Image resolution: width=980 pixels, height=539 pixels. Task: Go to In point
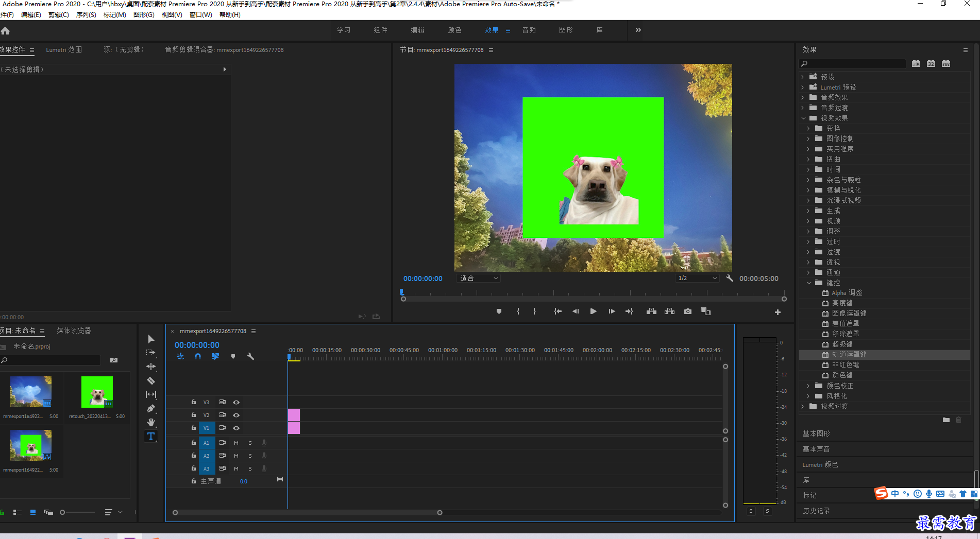(557, 311)
